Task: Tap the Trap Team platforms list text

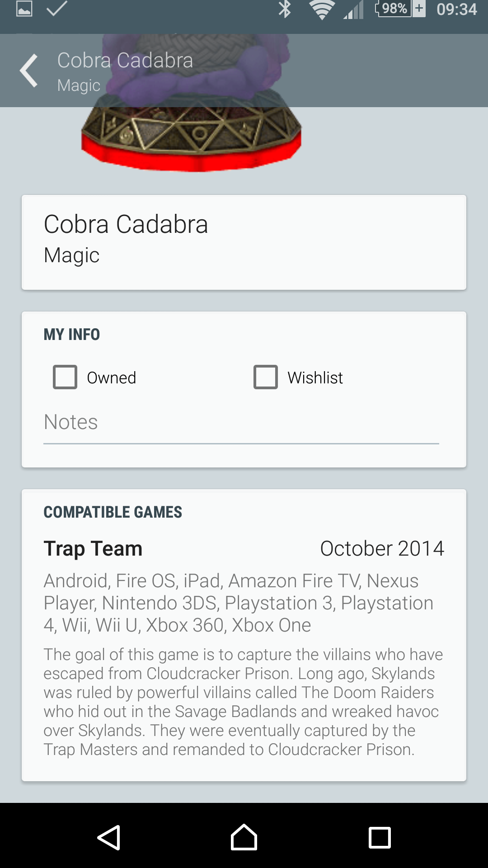Action: (x=239, y=603)
